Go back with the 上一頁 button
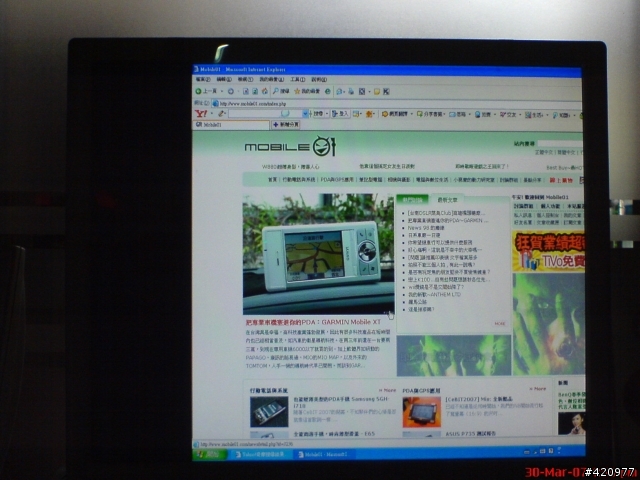Viewport: 640px width, 480px height. point(207,91)
